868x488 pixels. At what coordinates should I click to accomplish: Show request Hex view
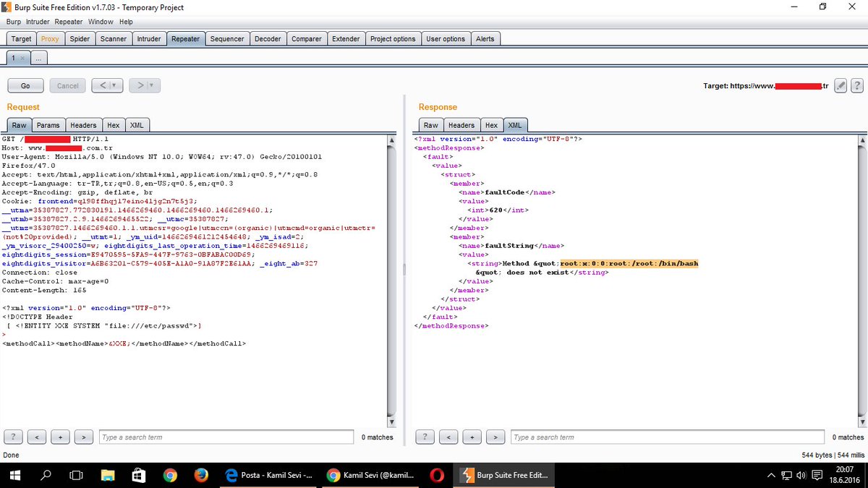(114, 125)
